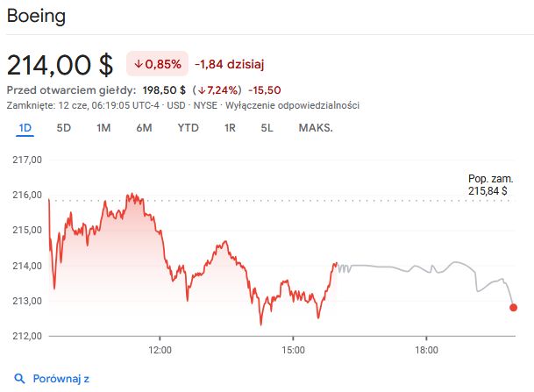Click the Pop. zam. 215,84 $ label
Screen dimensions: 534x392
[488, 183]
